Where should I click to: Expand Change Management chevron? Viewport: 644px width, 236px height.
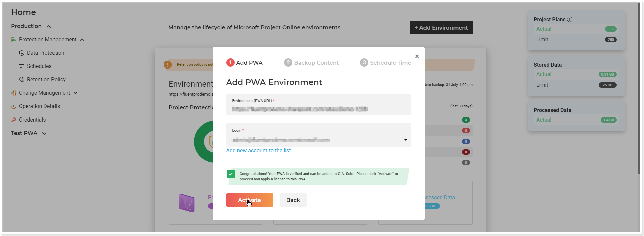pos(75,93)
